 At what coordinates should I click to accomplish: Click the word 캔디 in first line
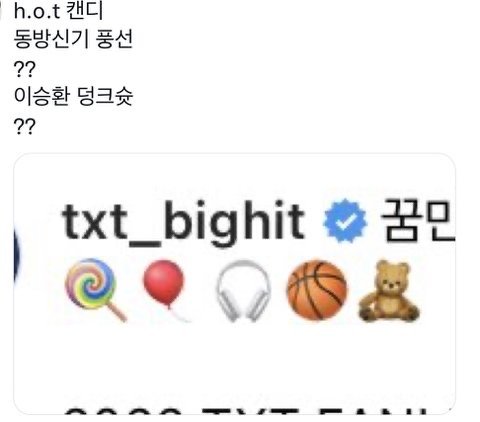[x=85, y=11]
